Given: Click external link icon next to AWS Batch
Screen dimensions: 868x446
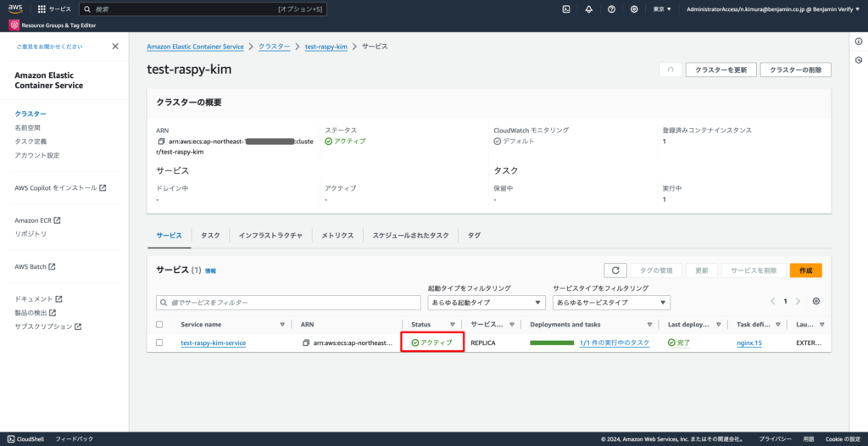Looking at the screenshot, I should [x=52, y=266].
